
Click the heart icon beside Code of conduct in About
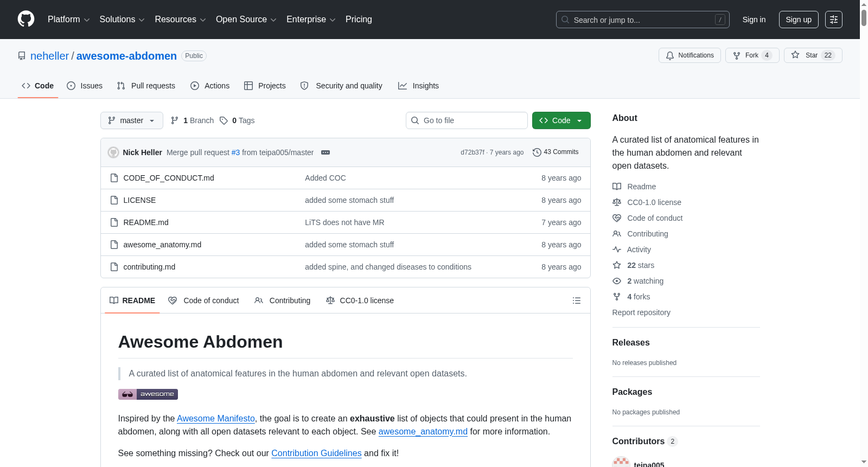(617, 218)
